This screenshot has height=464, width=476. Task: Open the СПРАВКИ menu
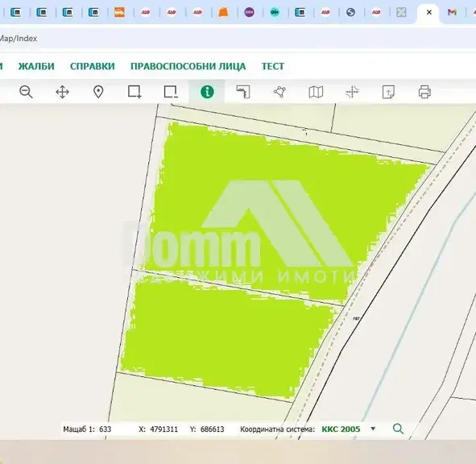point(93,66)
